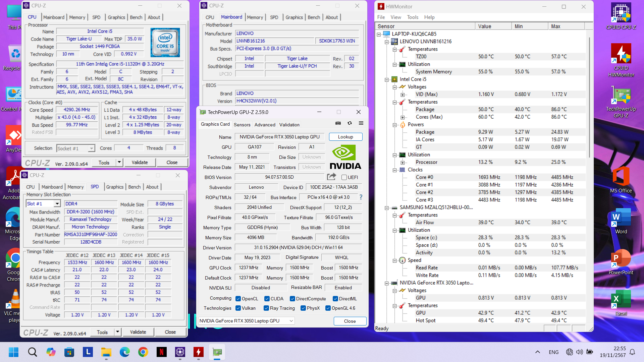644x362 pixels.
Task: Open CPUID CPU-Z desktop shortcut
Action: click(621, 16)
